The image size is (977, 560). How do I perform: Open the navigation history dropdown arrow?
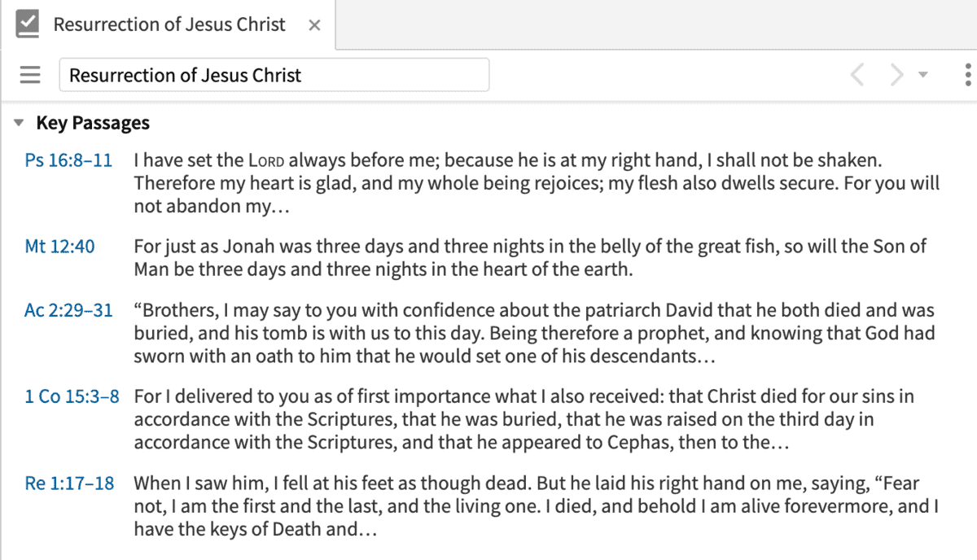tap(922, 75)
